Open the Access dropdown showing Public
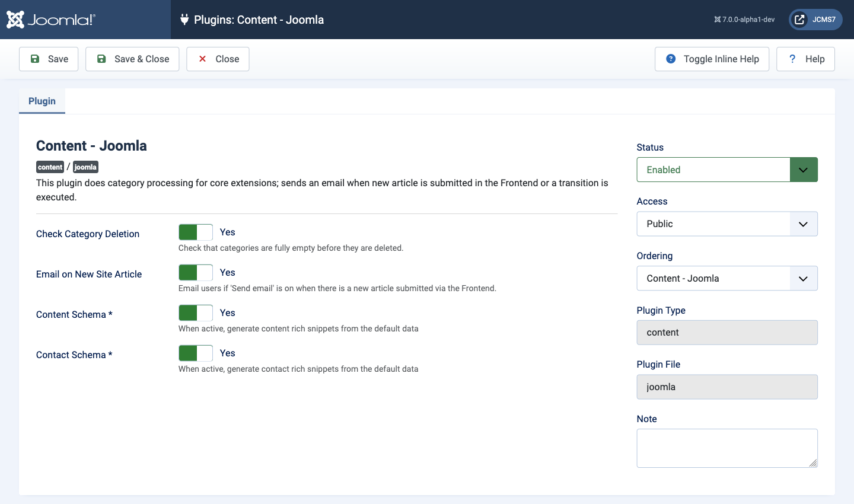This screenshot has height=504, width=854. pyautogui.click(x=727, y=224)
